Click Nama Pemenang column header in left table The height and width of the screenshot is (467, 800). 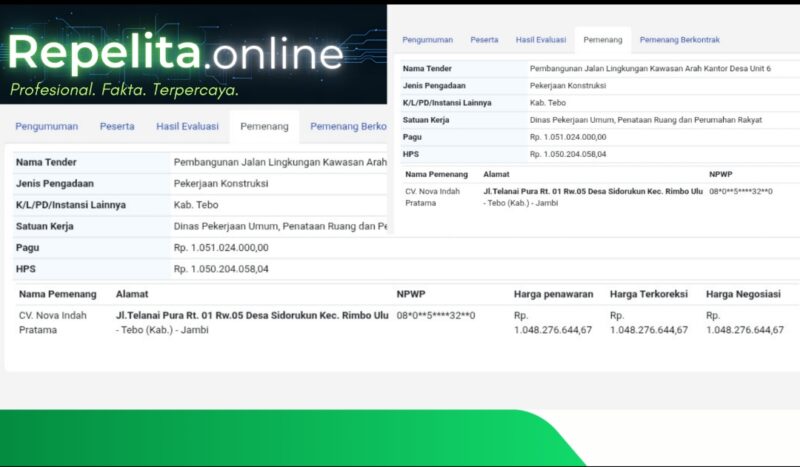pos(58,294)
